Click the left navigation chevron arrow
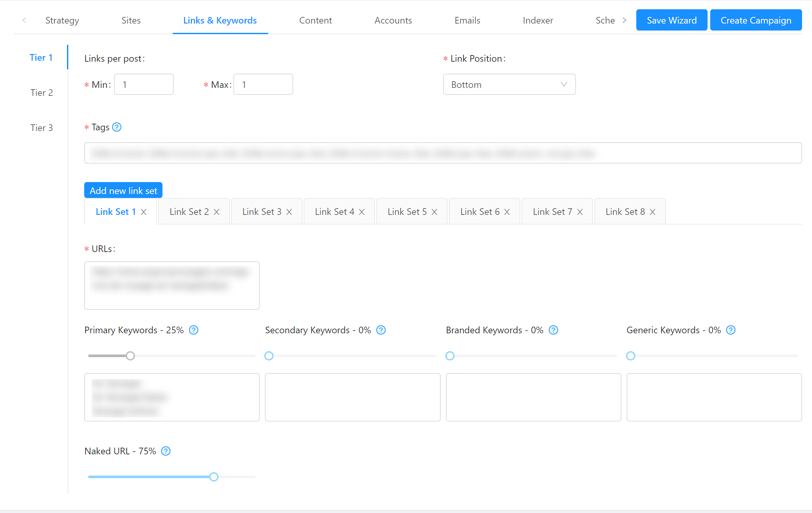Viewport: 812px width, 513px height. click(x=24, y=20)
